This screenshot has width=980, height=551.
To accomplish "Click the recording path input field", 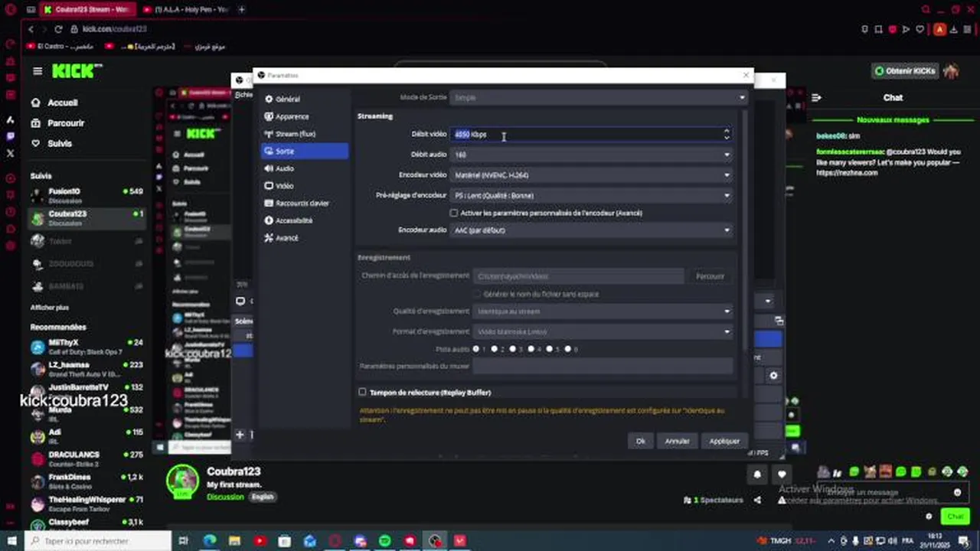I will point(578,276).
